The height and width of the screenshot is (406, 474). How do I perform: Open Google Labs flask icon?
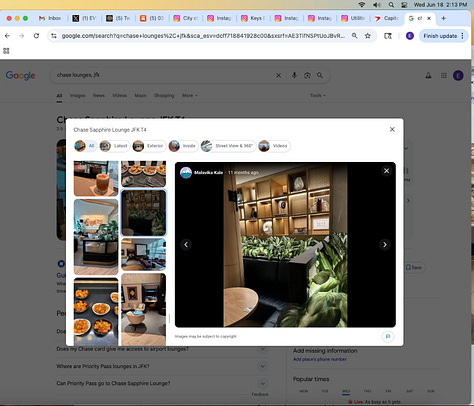tap(428, 76)
